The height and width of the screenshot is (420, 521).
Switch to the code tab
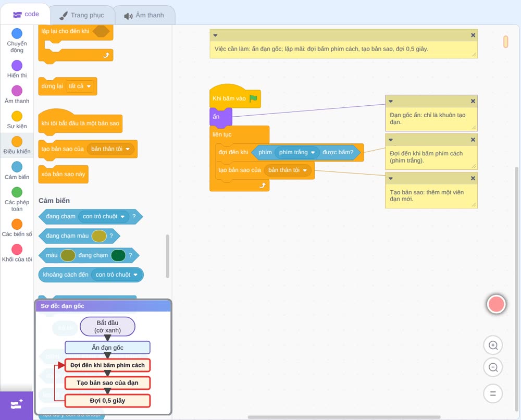26,14
